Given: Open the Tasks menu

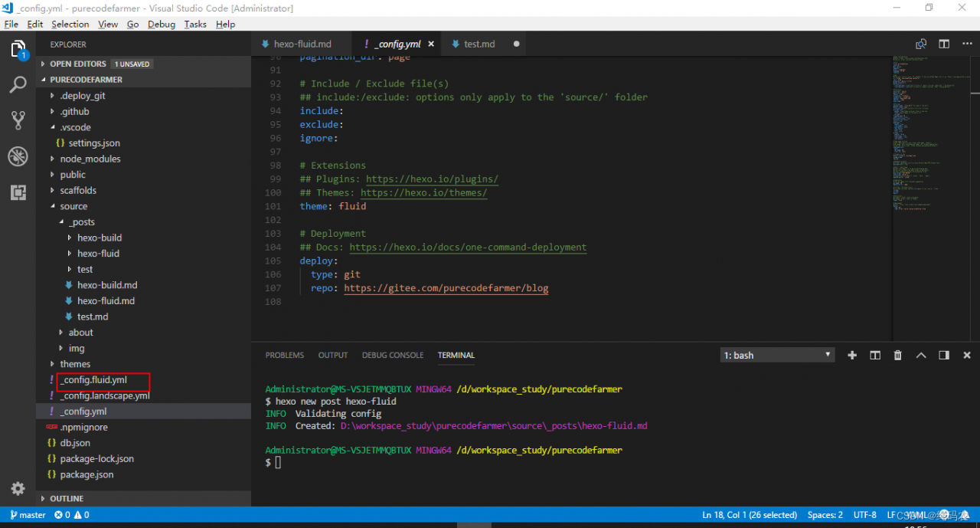Looking at the screenshot, I should [195, 25].
